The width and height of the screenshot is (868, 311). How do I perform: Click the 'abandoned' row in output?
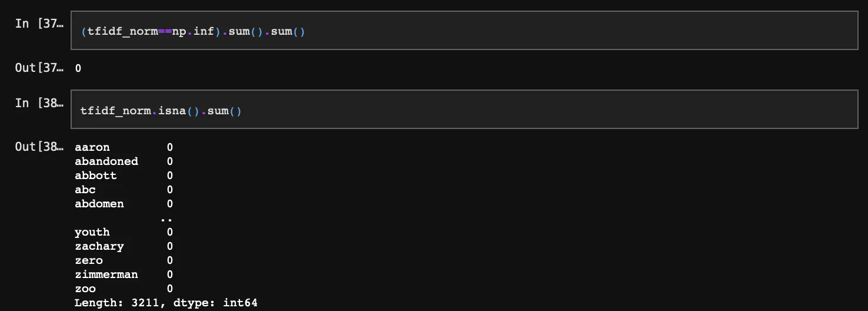pos(106,161)
